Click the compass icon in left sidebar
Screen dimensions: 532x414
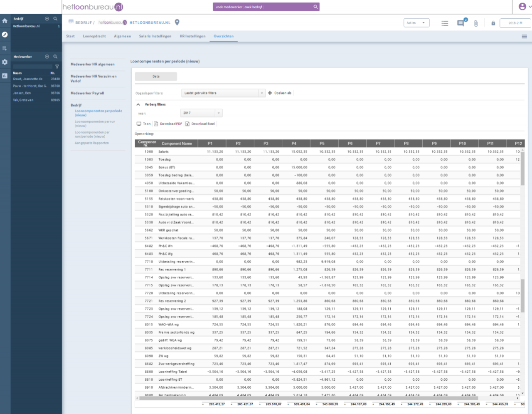5,35
